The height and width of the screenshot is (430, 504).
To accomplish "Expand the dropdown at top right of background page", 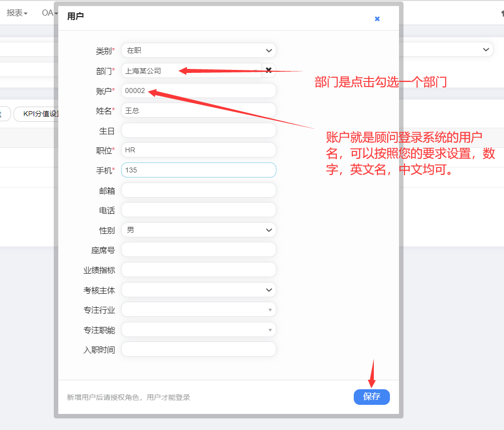I will coord(486,49).
